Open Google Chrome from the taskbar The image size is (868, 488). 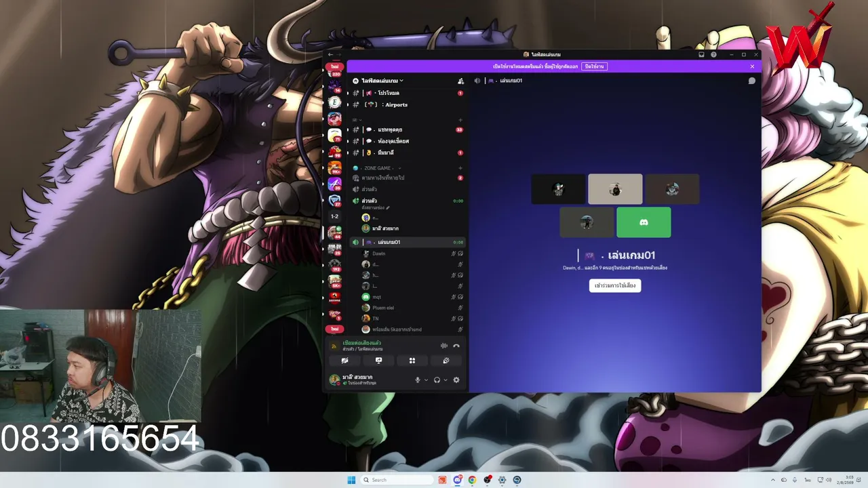point(472,480)
